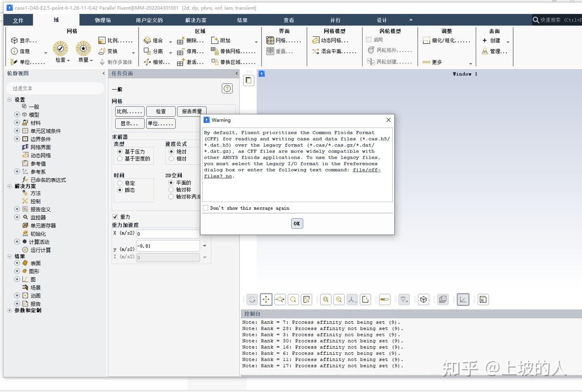Viewport: 582px width, 392px height.
Task: Click the save picture icon below graphics window
Action: click(365, 299)
